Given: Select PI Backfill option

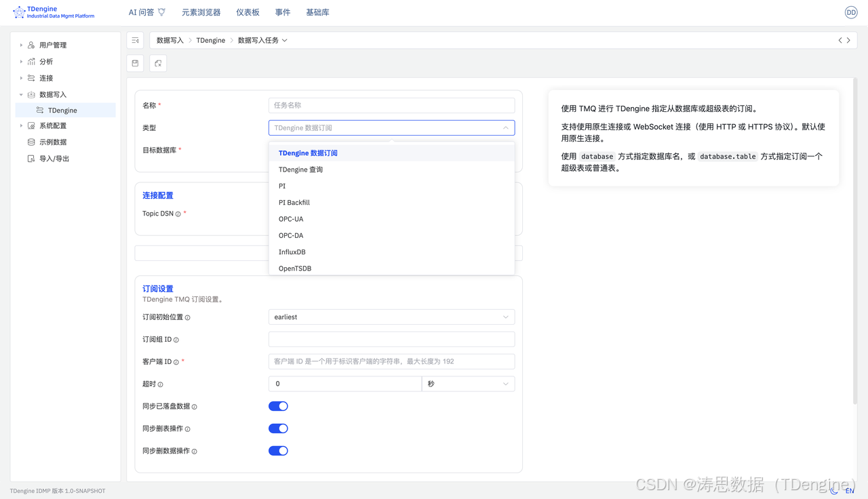Looking at the screenshot, I should point(391,203).
